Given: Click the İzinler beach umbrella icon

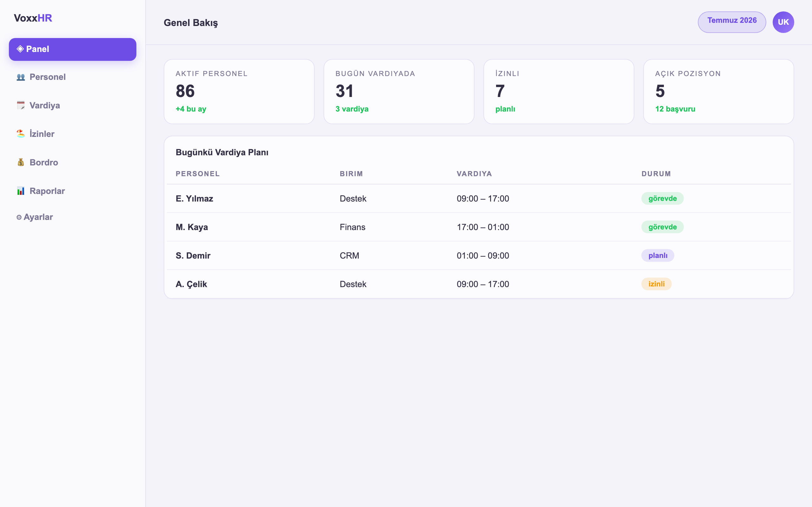Looking at the screenshot, I should [21, 134].
